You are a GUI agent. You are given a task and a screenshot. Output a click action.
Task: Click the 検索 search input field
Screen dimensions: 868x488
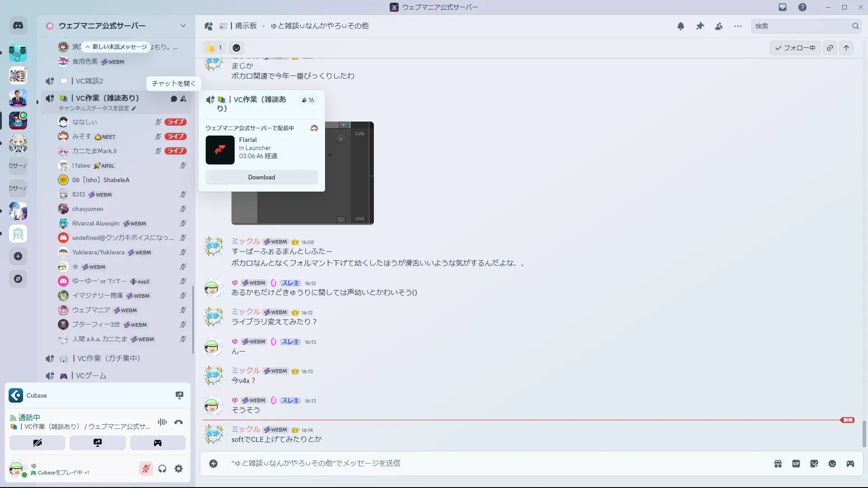pyautogui.click(x=801, y=26)
